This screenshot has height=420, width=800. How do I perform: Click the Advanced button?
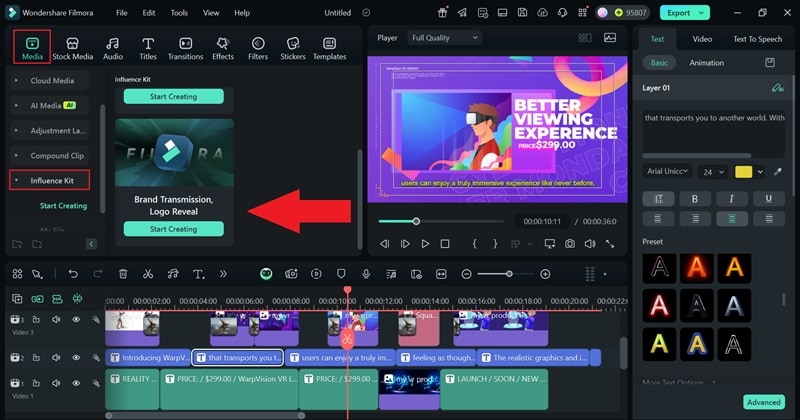764,402
